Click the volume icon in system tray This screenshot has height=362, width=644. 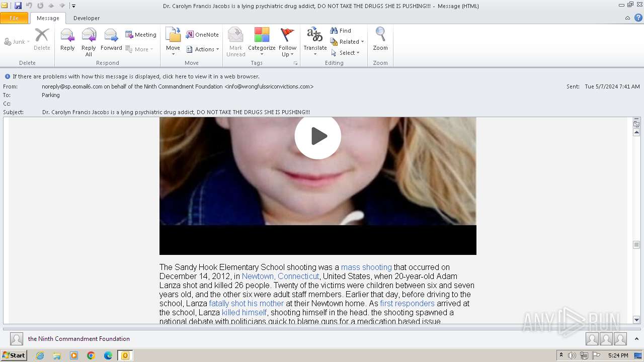coord(572,355)
